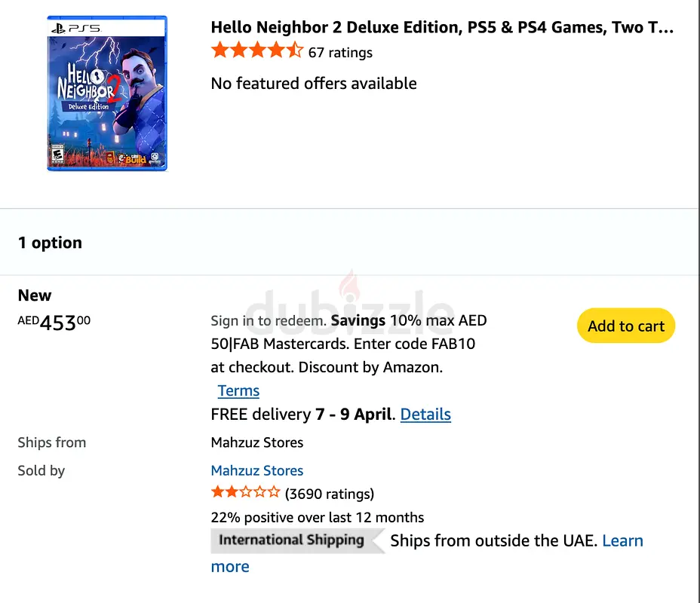Click the product's orange star rating

256,51
